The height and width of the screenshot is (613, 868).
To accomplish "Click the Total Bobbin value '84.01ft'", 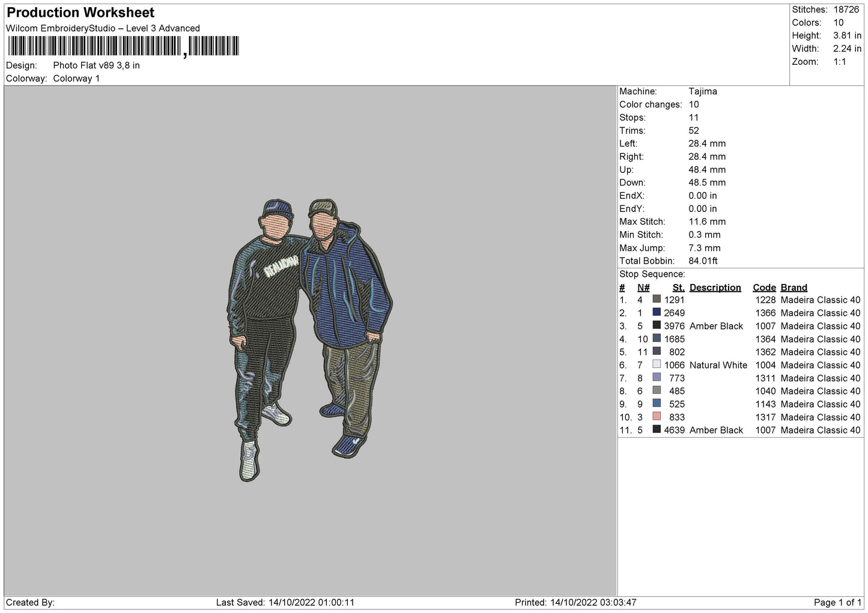I will [703, 261].
